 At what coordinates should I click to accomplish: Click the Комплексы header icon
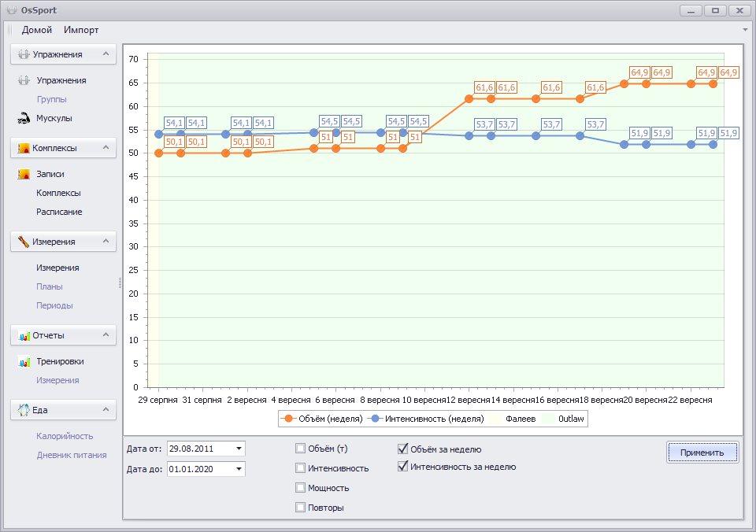23,148
